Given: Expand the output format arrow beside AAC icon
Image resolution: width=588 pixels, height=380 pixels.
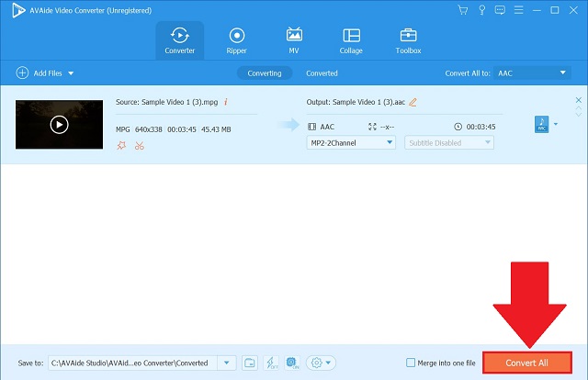Looking at the screenshot, I should pos(556,124).
